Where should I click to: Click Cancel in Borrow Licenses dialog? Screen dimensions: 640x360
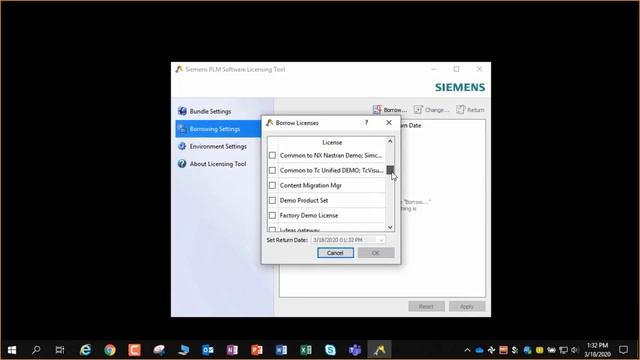click(x=335, y=253)
